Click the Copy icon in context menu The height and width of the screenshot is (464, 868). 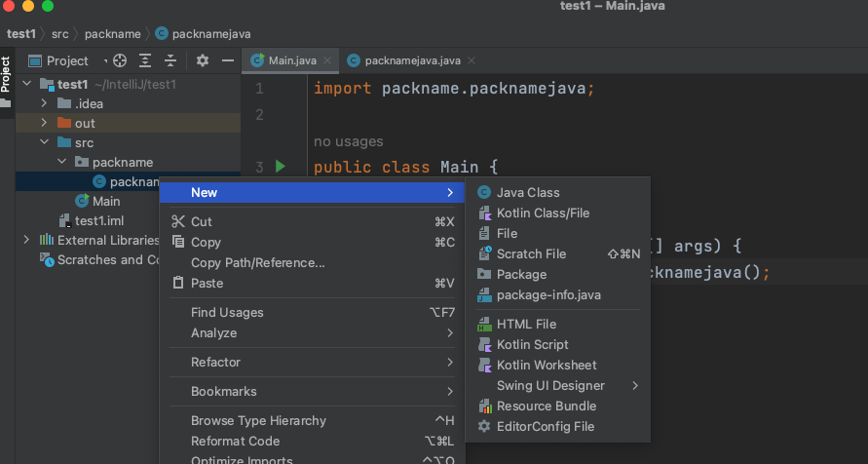177,242
